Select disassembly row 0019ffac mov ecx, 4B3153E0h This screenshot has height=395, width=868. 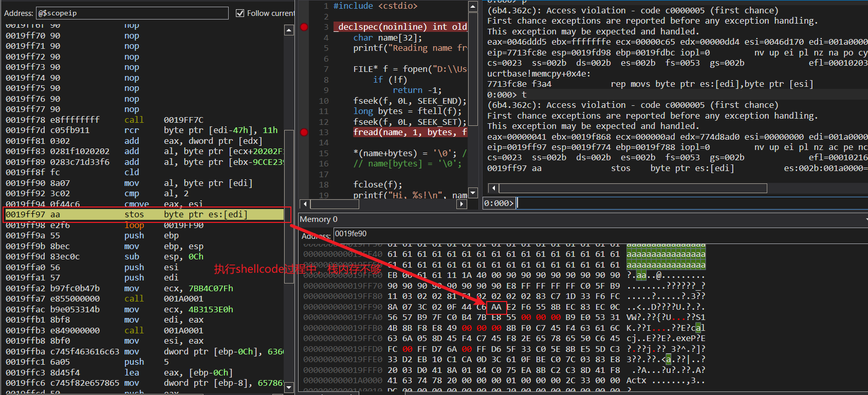[x=144, y=309]
